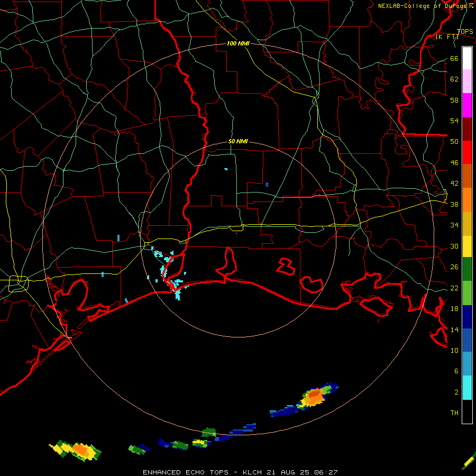The width and height of the screenshot is (476, 476).
Task: Click the 6 value on the legend
Action: (456, 371)
